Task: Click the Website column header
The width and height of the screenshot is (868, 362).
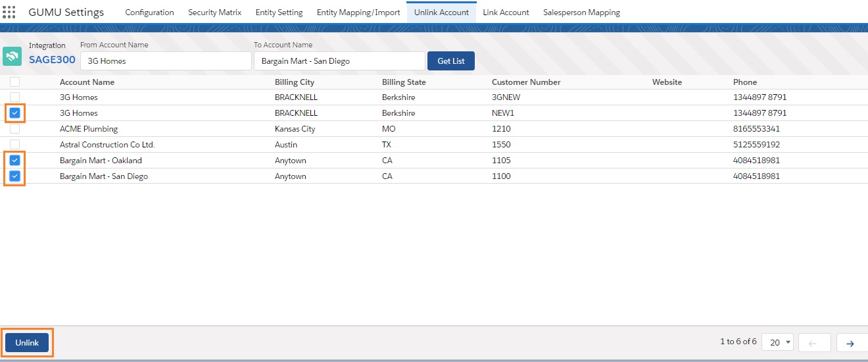Action: [x=667, y=82]
